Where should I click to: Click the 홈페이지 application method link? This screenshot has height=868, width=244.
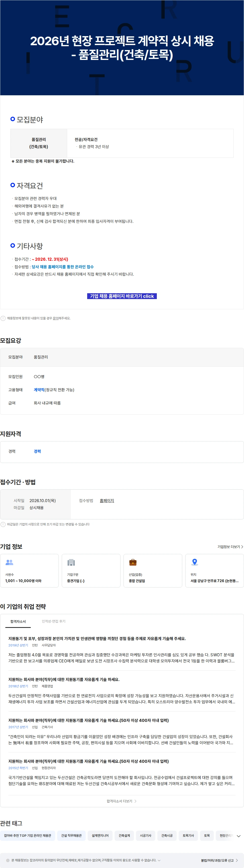107,500
